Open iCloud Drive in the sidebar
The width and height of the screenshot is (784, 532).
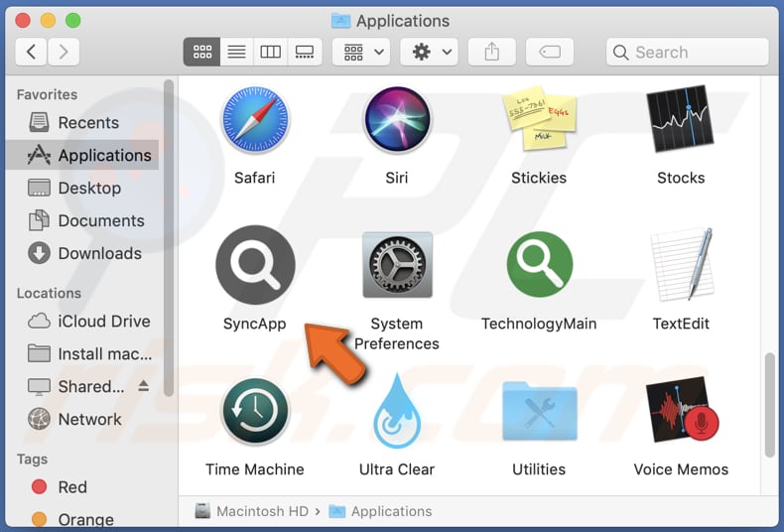(x=82, y=321)
